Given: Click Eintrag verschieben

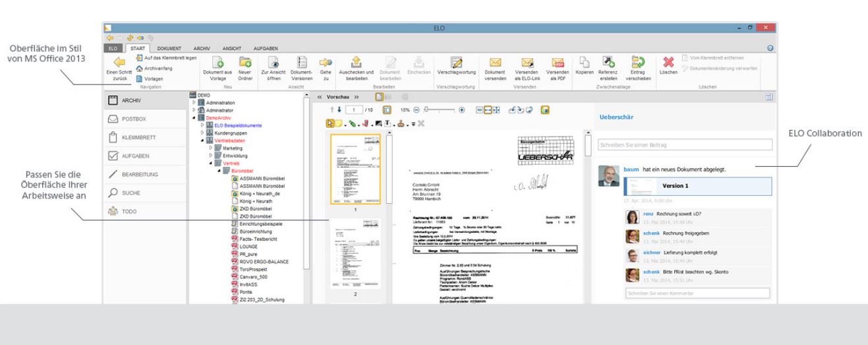Looking at the screenshot, I should point(639,69).
